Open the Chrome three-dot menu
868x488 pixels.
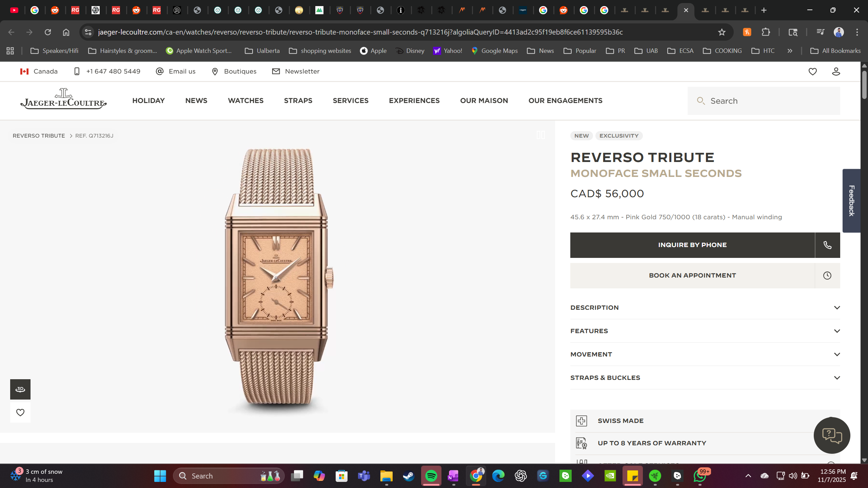coord(857,32)
